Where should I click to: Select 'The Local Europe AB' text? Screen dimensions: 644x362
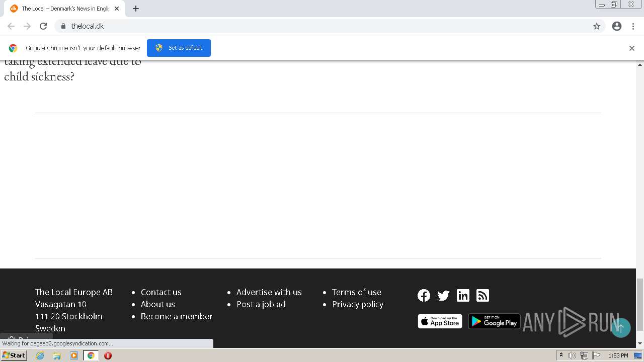(74, 292)
